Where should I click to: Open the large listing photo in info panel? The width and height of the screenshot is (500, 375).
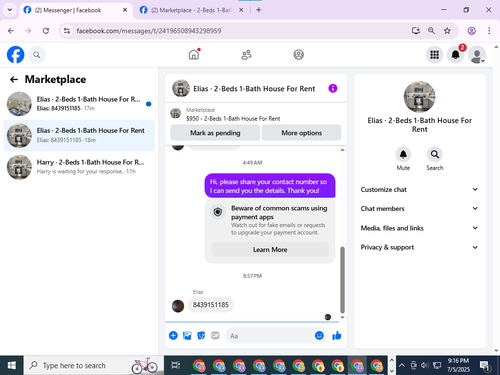[x=419, y=97]
